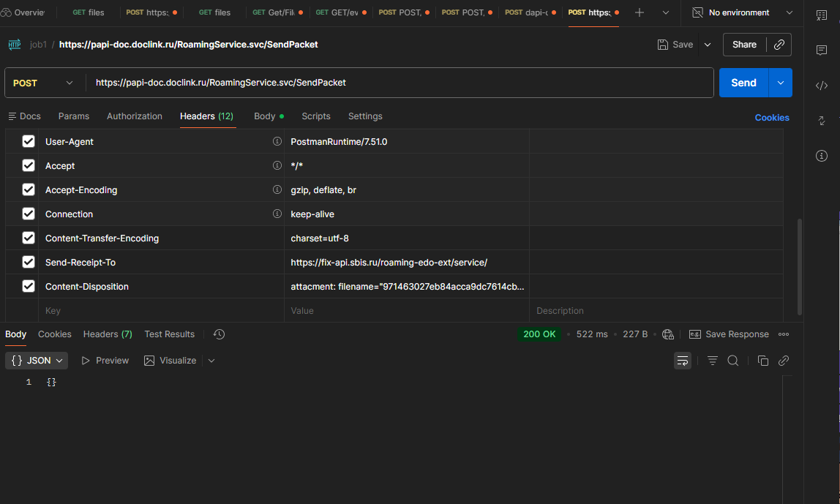The height and width of the screenshot is (504, 840).
Task: Open the request info icon in right sidebar
Action: click(x=821, y=156)
